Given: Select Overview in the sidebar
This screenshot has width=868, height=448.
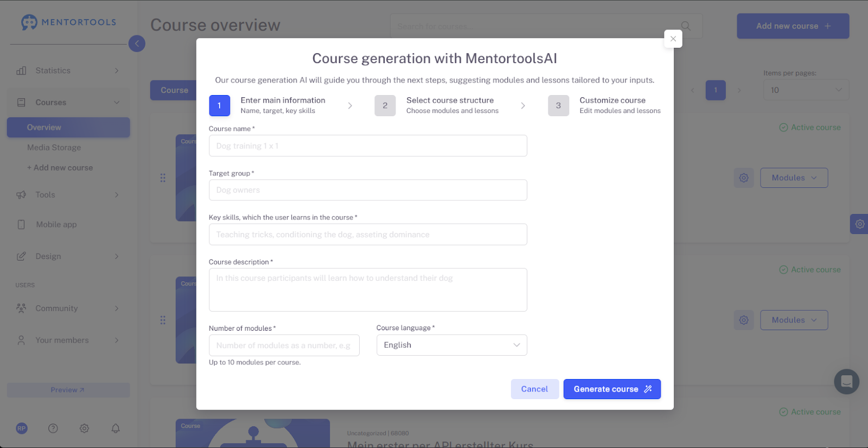Looking at the screenshot, I should (x=68, y=128).
